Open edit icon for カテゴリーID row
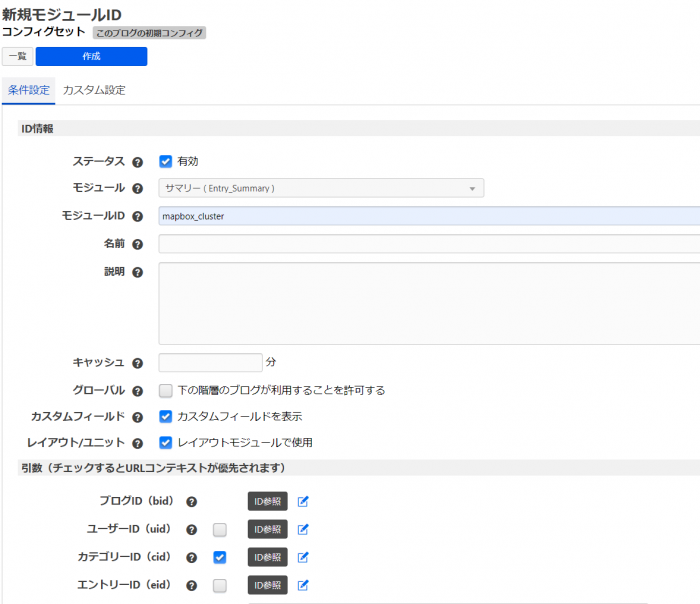 303,557
